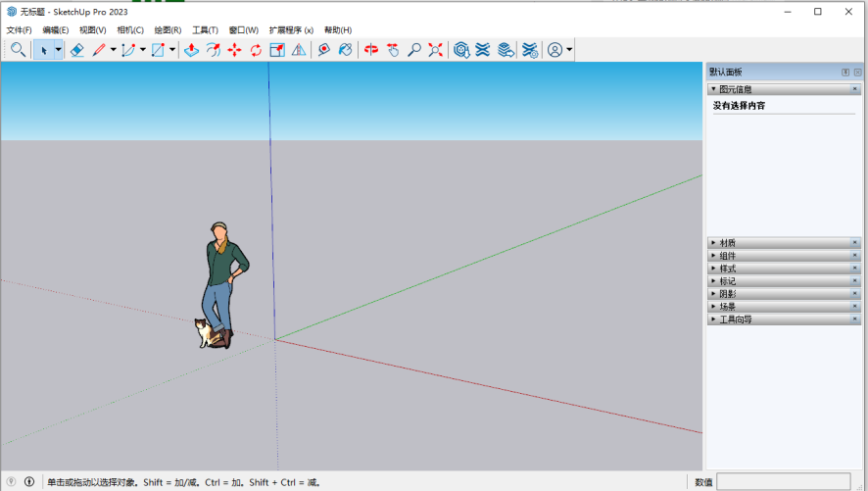Pick the Scale tool
The width and height of the screenshot is (868, 491).
(x=277, y=50)
